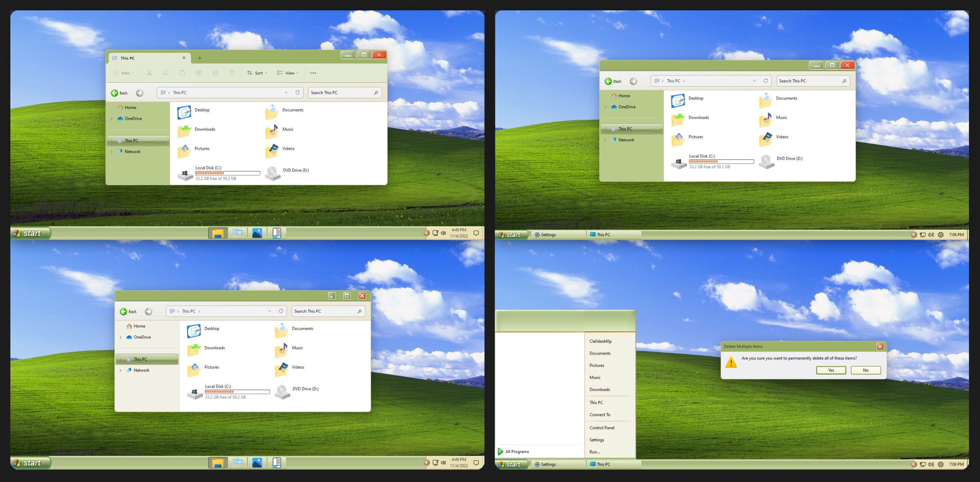Click the Share icon in the Explorer toolbar
The width and height of the screenshot is (980, 482).
point(216,73)
